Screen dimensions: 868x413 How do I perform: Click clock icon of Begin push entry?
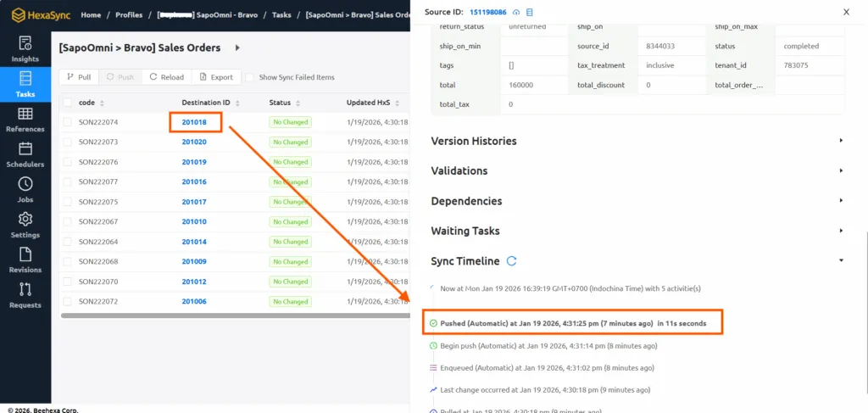(x=433, y=345)
